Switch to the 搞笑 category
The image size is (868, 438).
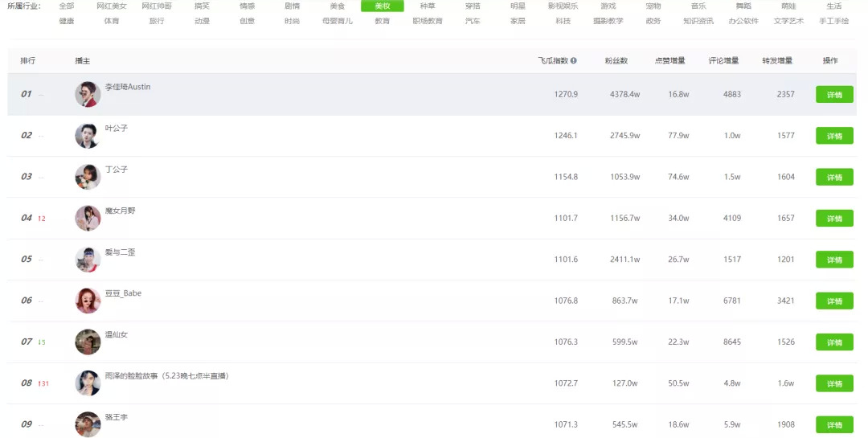coord(202,6)
